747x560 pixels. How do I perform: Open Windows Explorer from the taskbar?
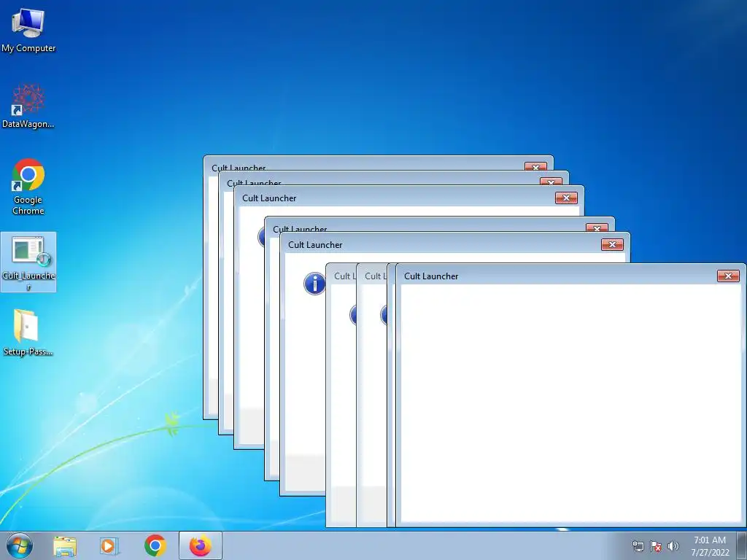[65, 545]
